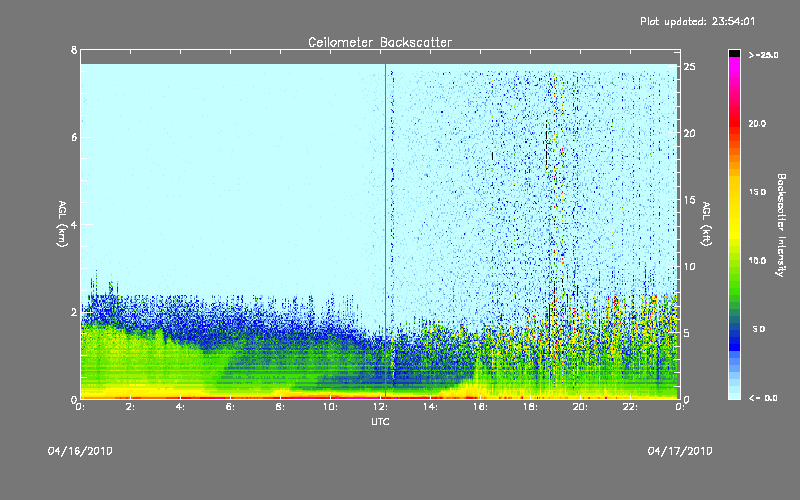The image size is (800, 500).
Task: Select the end date "04/17/2010"
Action: (680, 451)
